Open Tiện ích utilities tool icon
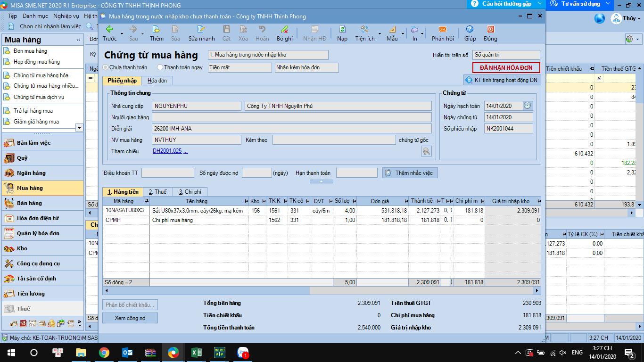The image size is (644, 362). pyautogui.click(x=364, y=30)
